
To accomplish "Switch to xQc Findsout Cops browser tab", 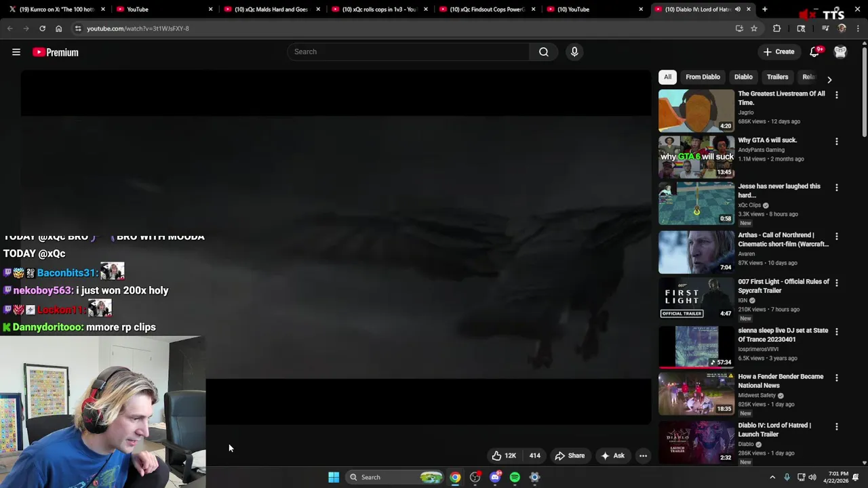I will [486, 9].
